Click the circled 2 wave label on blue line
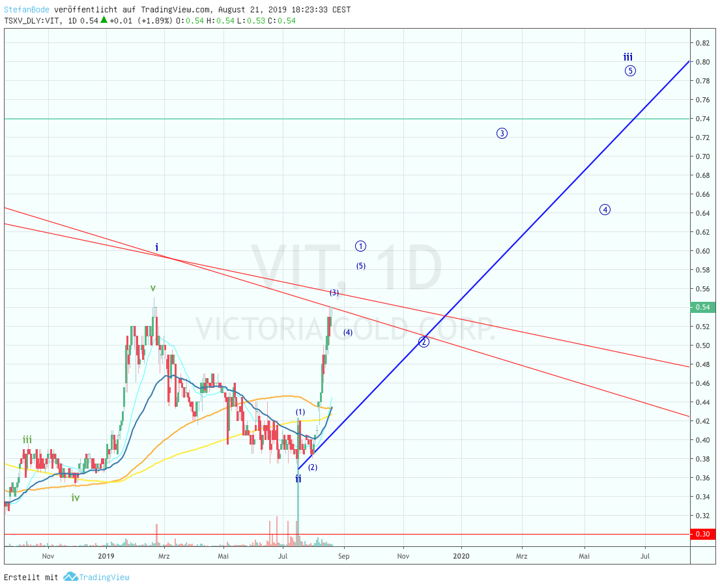This screenshot has height=588, width=720. (x=424, y=342)
